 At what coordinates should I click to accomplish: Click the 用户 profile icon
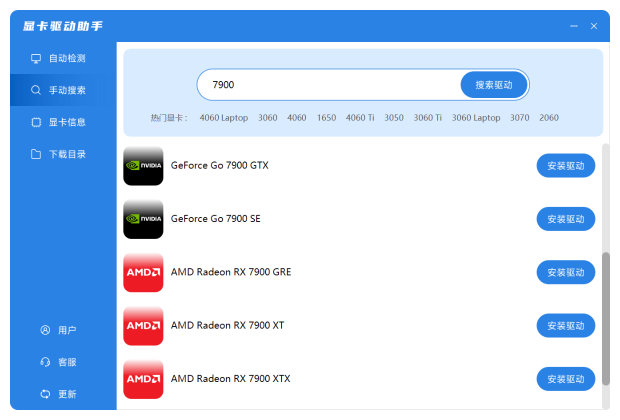click(x=45, y=330)
